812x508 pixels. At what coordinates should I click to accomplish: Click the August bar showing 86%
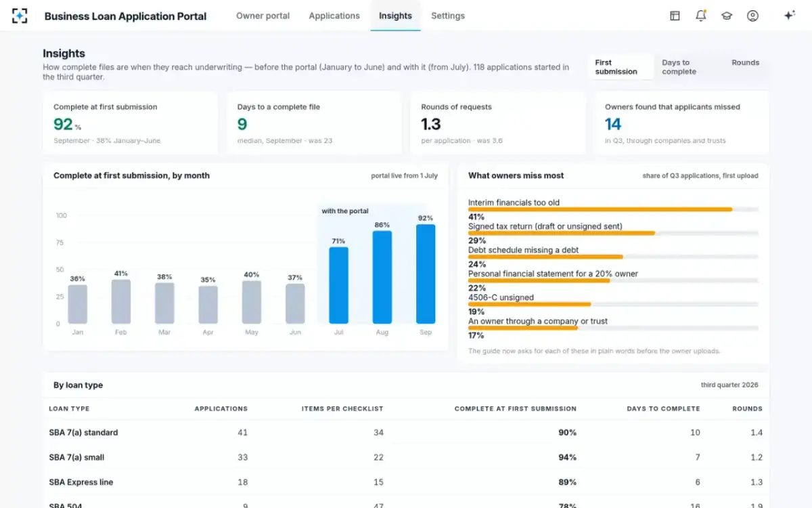(382, 277)
